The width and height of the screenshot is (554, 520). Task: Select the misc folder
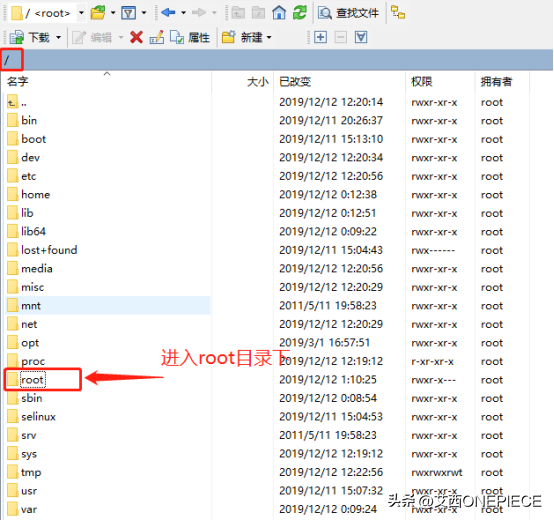click(x=25, y=287)
